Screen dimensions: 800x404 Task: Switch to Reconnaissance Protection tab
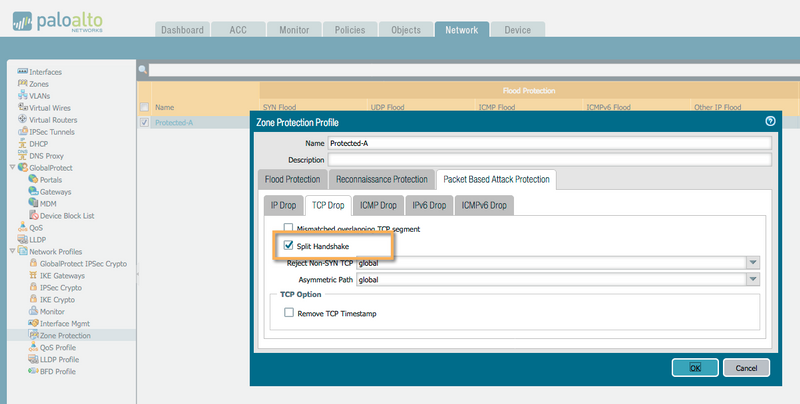point(382,179)
